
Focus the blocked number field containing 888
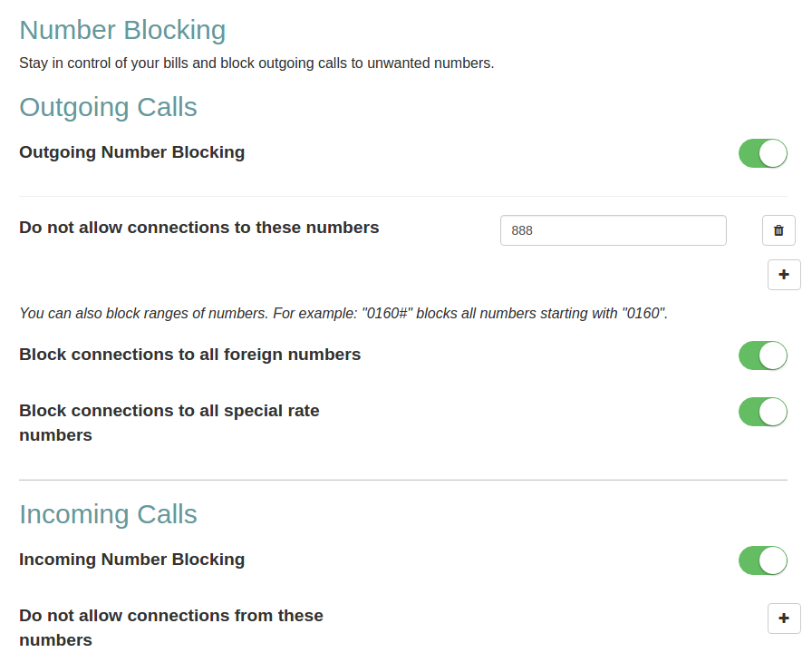pos(613,230)
